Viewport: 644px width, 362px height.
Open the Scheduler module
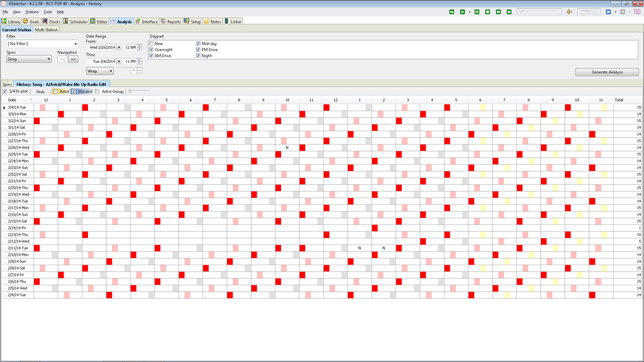(x=76, y=21)
